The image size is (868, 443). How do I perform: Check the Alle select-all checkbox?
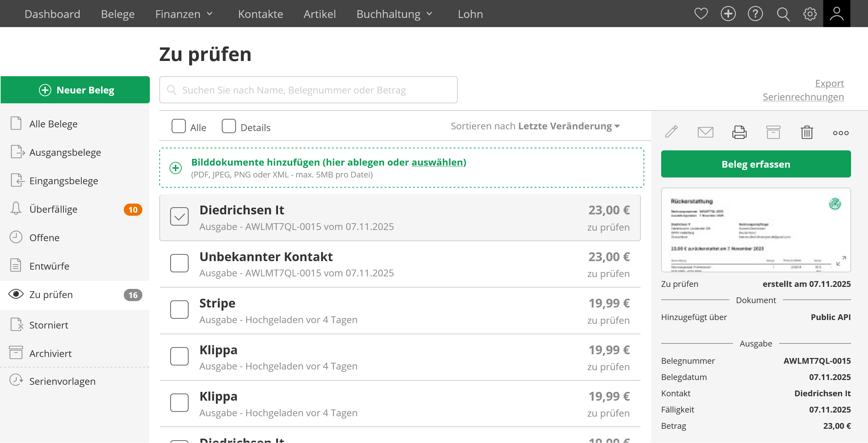179,126
